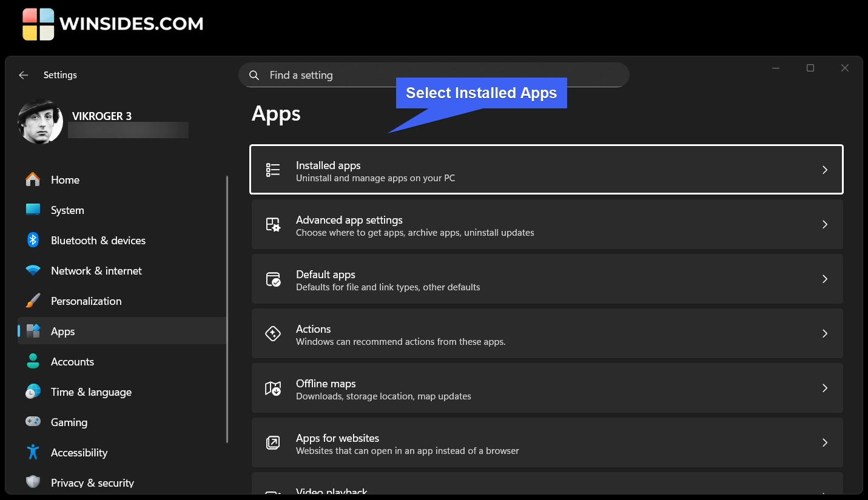Image resolution: width=868 pixels, height=500 pixels.
Task: Click the back arrow in Settings header
Action: pos(24,75)
